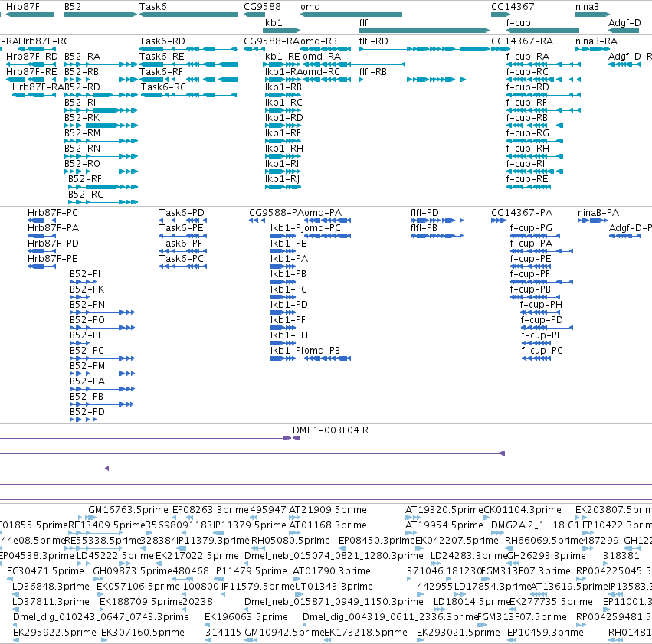This screenshot has height=644, width=652.
Task: Select the Hrb87F gene label
Action: tap(23, 7)
